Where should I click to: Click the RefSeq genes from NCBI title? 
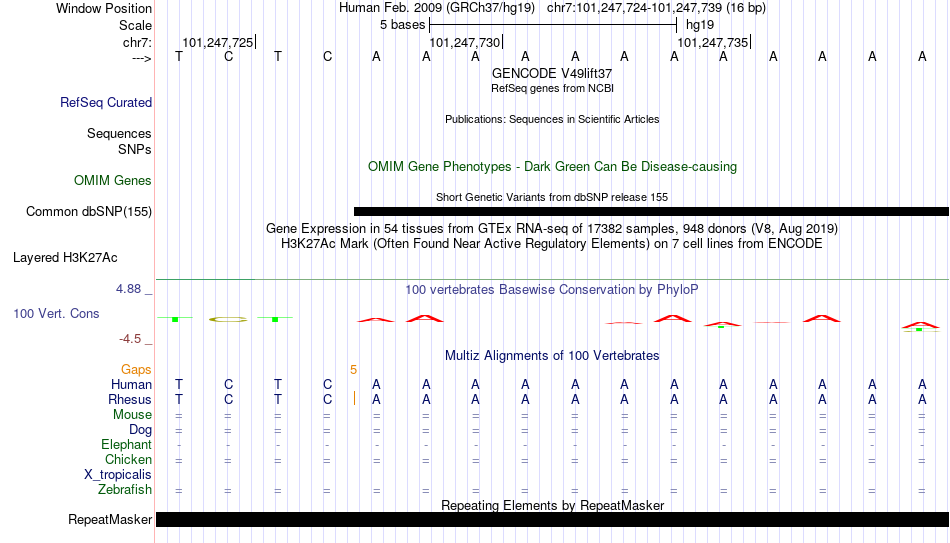click(x=552, y=88)
